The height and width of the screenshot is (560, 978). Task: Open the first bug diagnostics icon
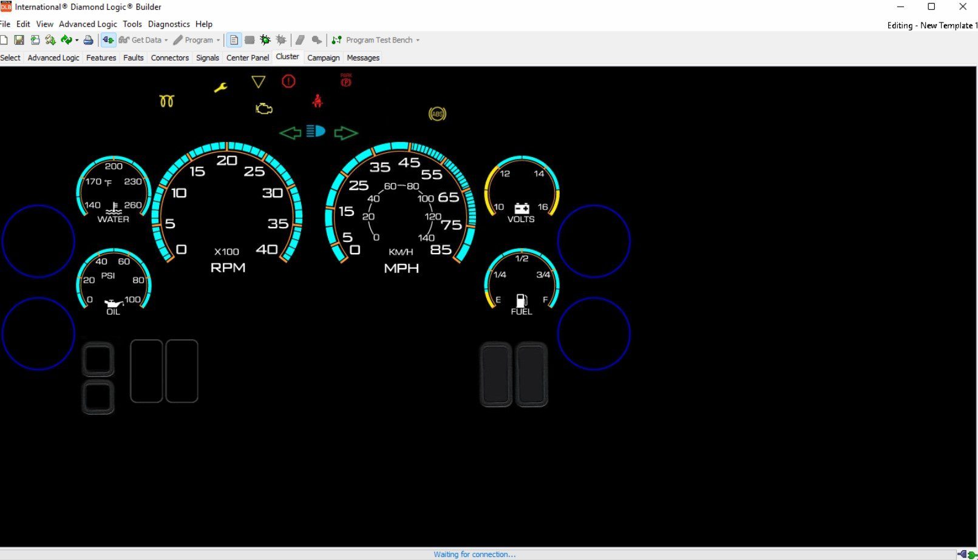pyautogui.click(x=265, y=40)
